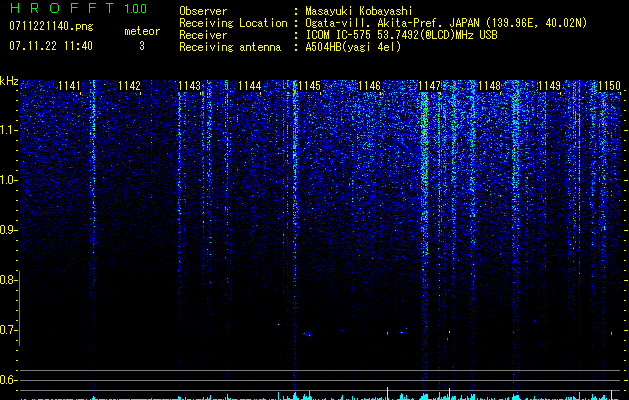Click the 1141 time marker
This screenshot has height=400, width=629.
[69, 86]
